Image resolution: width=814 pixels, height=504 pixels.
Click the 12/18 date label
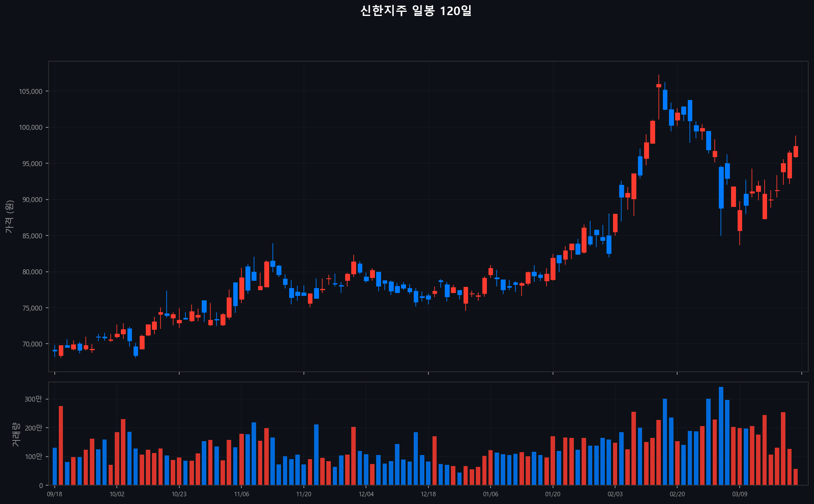click(428, 494)
